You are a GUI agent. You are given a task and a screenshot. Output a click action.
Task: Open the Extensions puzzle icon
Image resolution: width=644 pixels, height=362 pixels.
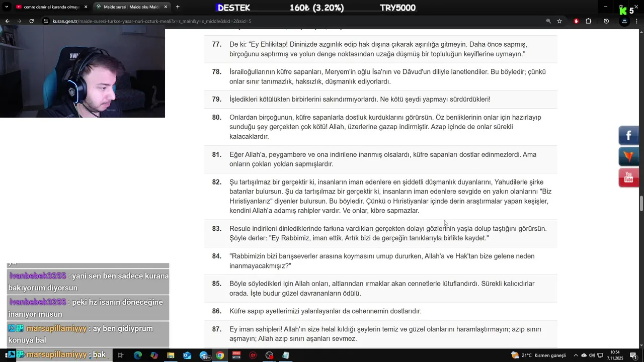(589, 21)
